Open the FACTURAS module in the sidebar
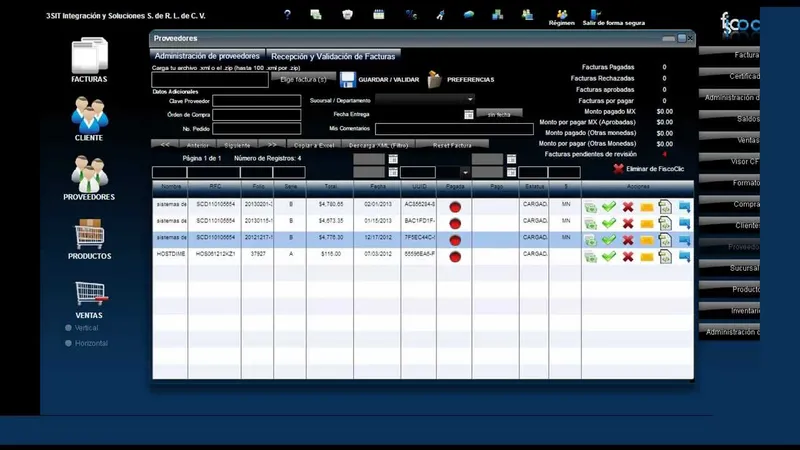This screenshot has height=450, width=800. click(89, 60)
